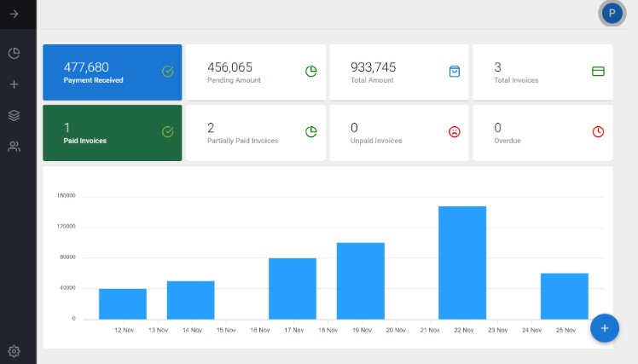Image resolution: width=638 pixels, height=364 pixels.
Task: Click the 22 Nov bar in chart
Action: [x=462, y=263]
